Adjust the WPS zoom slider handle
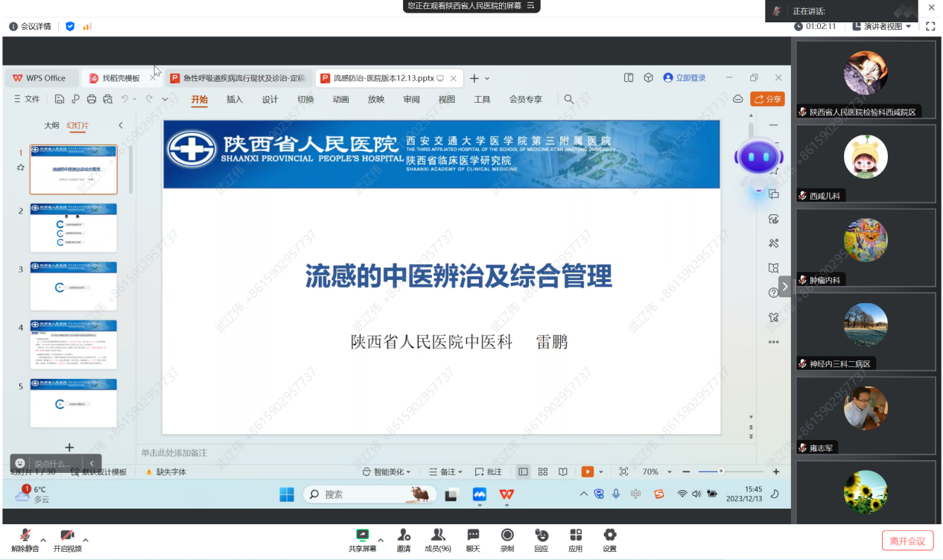Image resolution: width=943 pixels, height=560 pixels. [721, 471]
